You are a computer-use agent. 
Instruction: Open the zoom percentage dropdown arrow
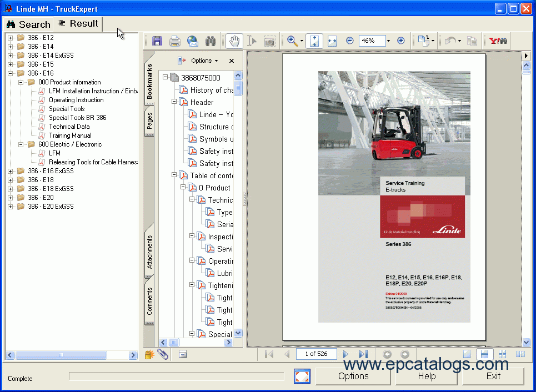pyautogui.click(x=388, y=41)
